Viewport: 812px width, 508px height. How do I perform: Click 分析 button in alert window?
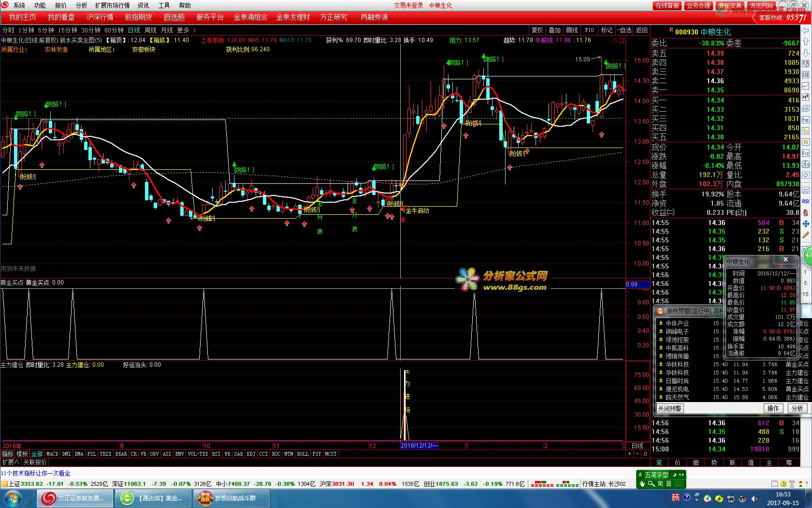[797, 408]
